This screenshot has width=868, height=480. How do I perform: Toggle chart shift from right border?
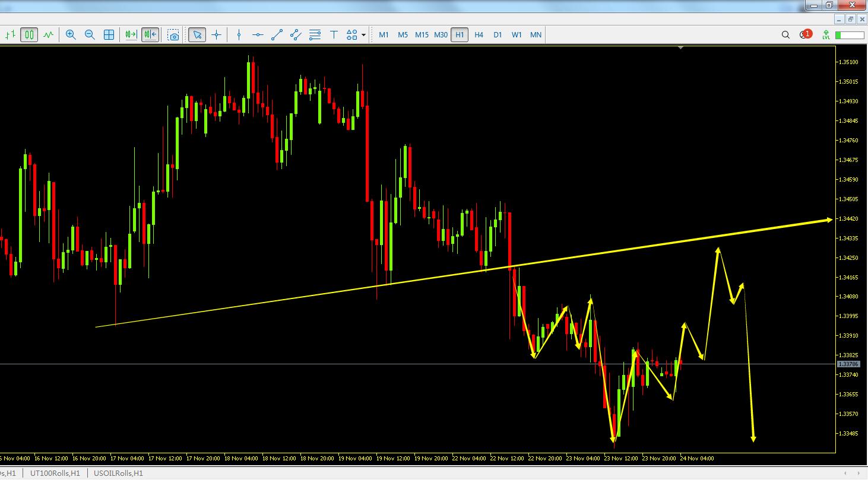point(150,35)
